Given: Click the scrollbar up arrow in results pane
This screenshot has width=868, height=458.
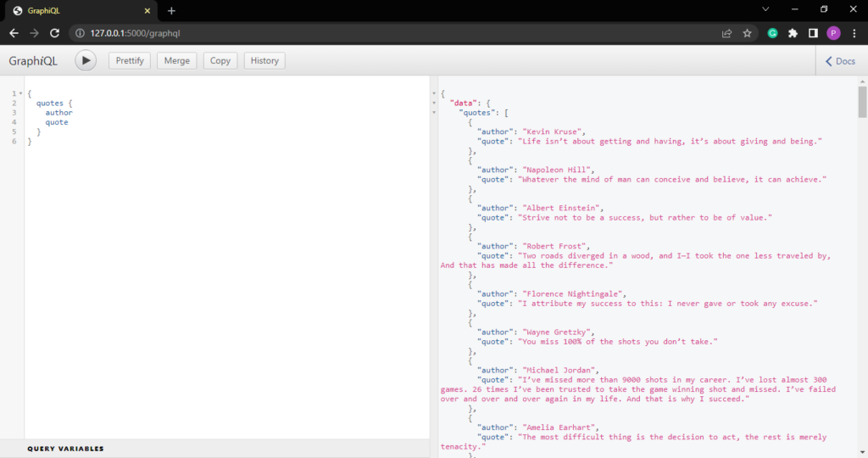Looking at the screenshot, I should click(862, 81).
